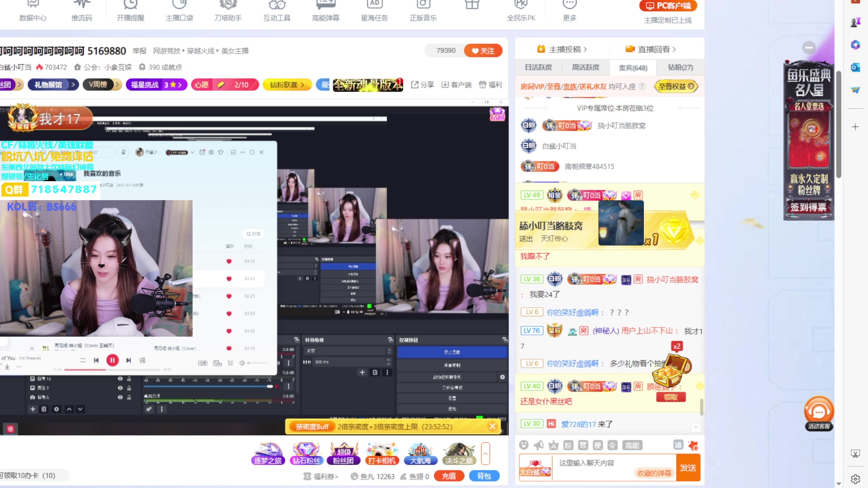Open the 全民乐PK tool

point(521,11)
